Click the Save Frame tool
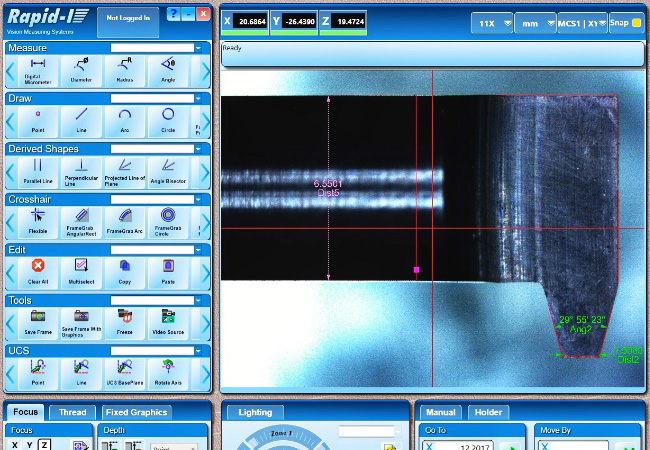This screenshot has height=450, width=650. pyautogui.click(x=38, y=320)
